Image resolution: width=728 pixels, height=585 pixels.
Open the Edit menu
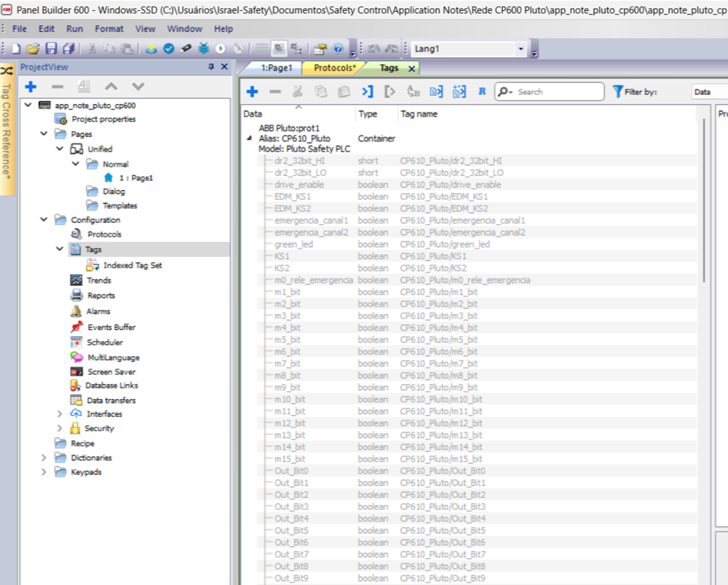[x=47, y=29]
